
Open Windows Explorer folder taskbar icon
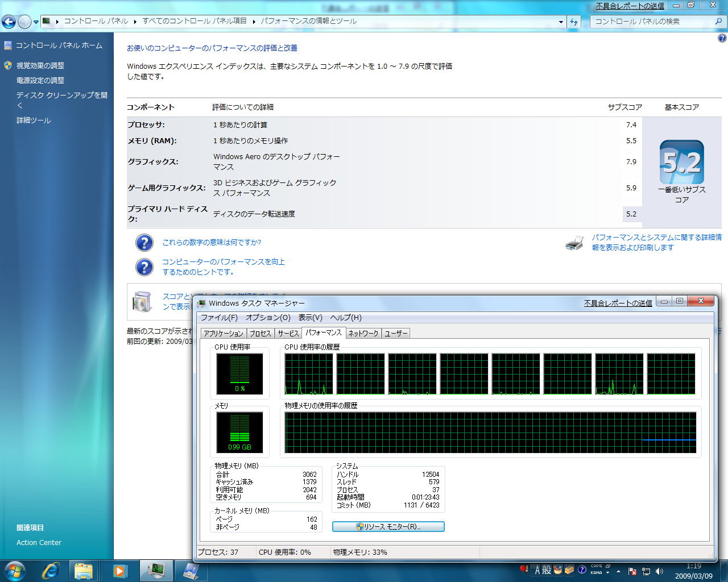pos(84,571)
